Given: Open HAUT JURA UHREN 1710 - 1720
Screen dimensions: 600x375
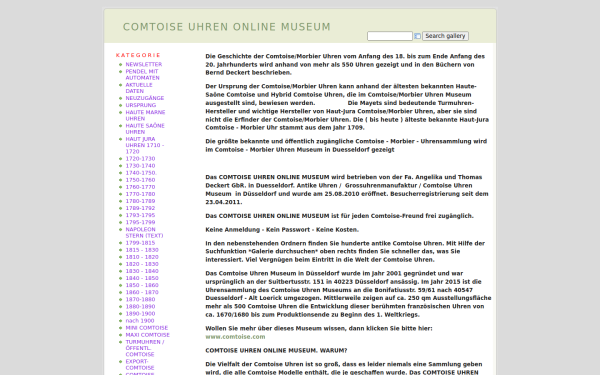Looking at the screenshot, I should [x=145, y=145].
